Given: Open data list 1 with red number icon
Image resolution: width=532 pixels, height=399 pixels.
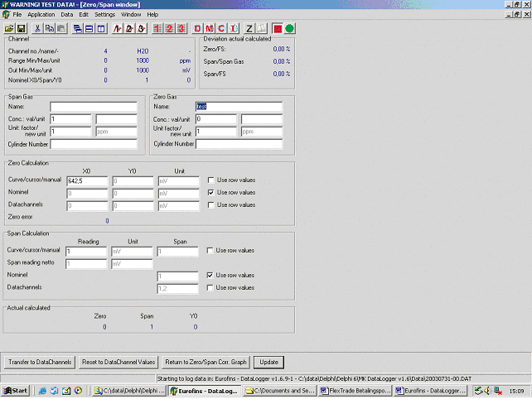Looking at the screenshot, I should pos(157,28).
